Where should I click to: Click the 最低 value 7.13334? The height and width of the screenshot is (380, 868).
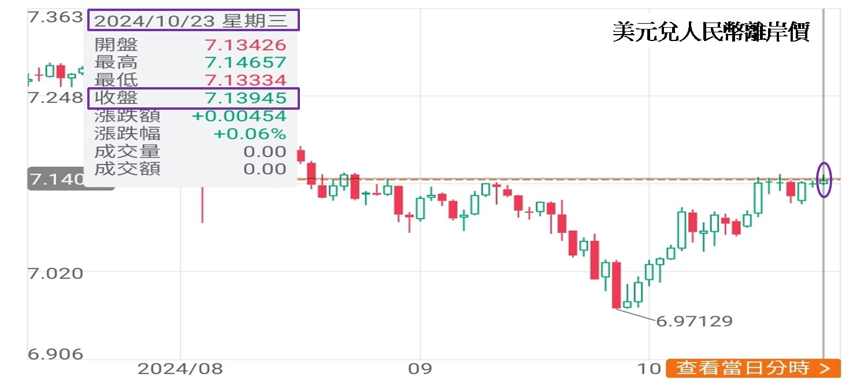point(245,80)
